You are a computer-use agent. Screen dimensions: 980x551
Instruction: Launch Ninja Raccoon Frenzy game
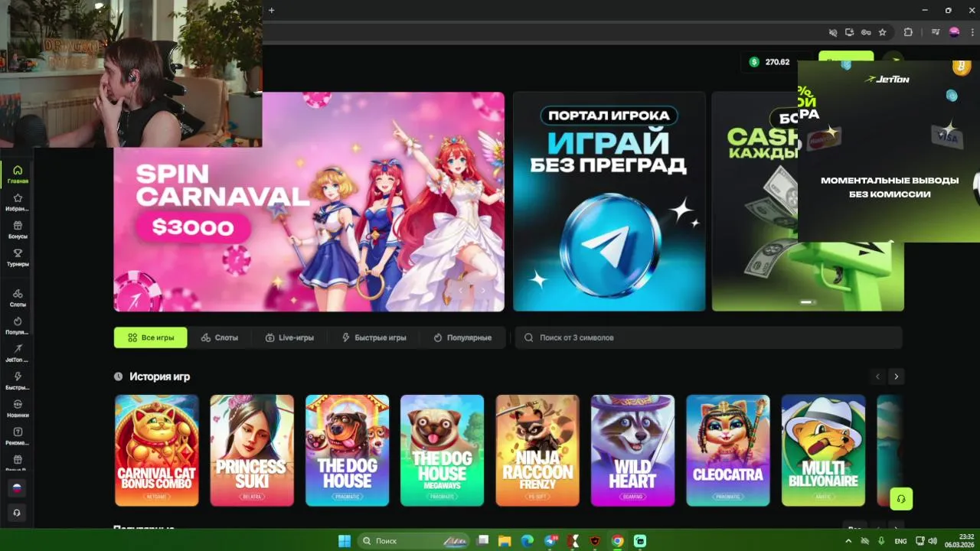click(x=537, y=450)
